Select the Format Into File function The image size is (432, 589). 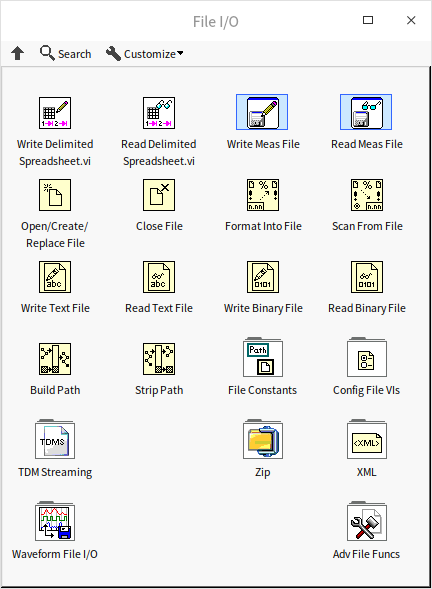coord(263,195)
